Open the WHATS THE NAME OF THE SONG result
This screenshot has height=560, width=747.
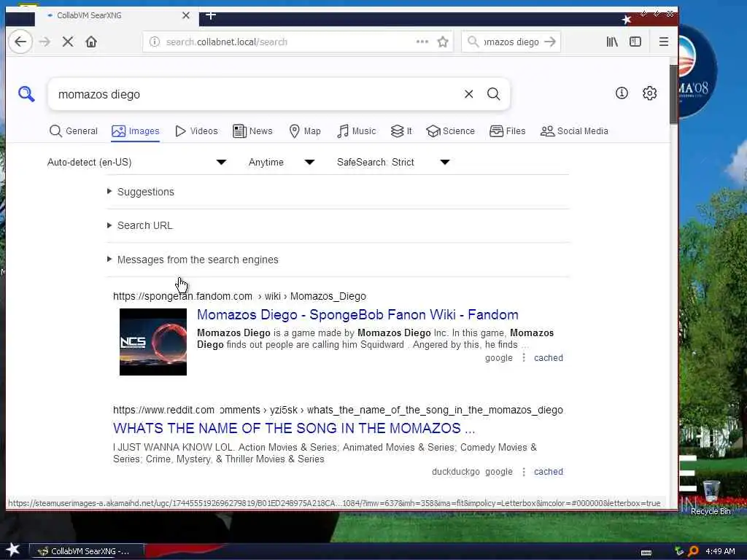[294, 428]
